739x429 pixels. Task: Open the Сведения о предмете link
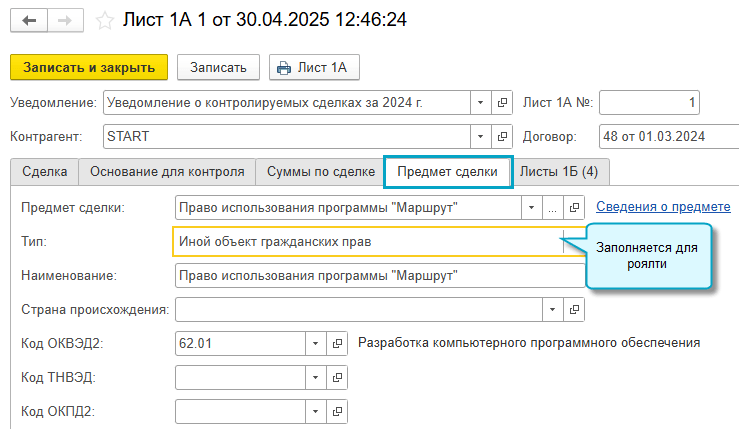pos(663,207)
